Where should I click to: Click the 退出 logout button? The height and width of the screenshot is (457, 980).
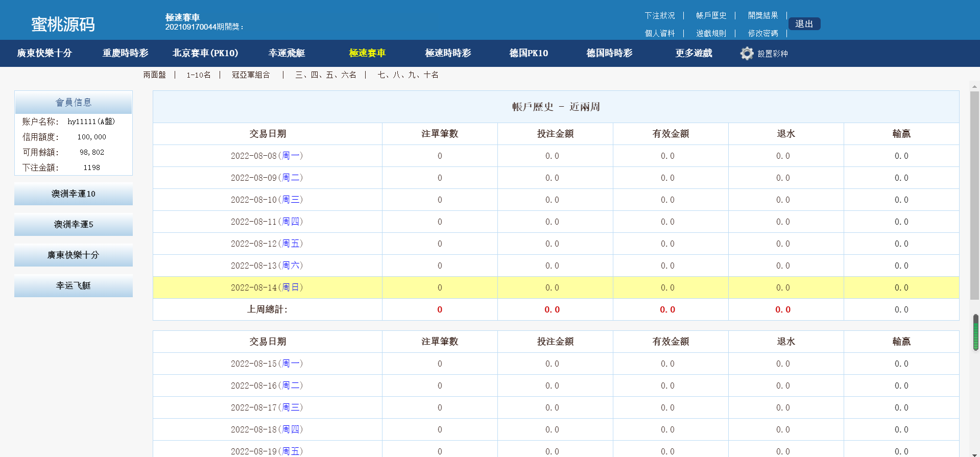click(x=804, y=24)
